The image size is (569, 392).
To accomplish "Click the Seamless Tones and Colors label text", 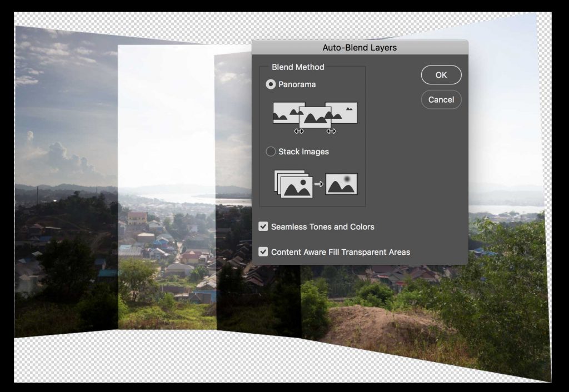I will 323,227.
